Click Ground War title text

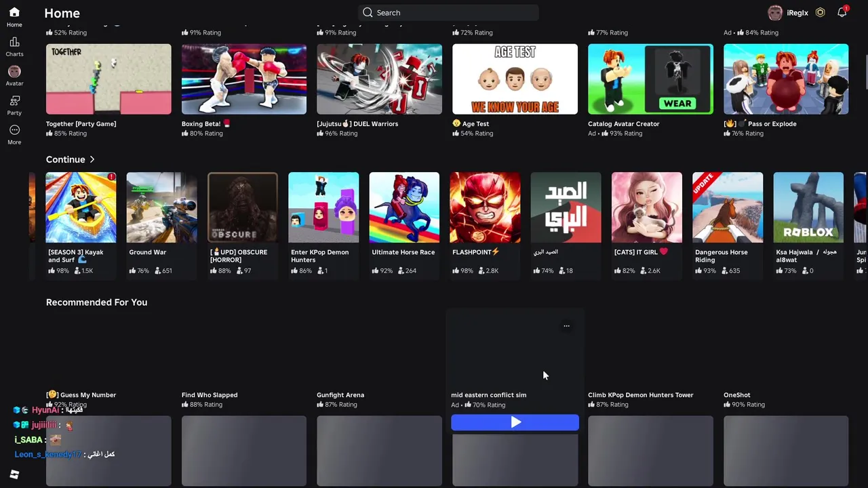tap(147, 252)
